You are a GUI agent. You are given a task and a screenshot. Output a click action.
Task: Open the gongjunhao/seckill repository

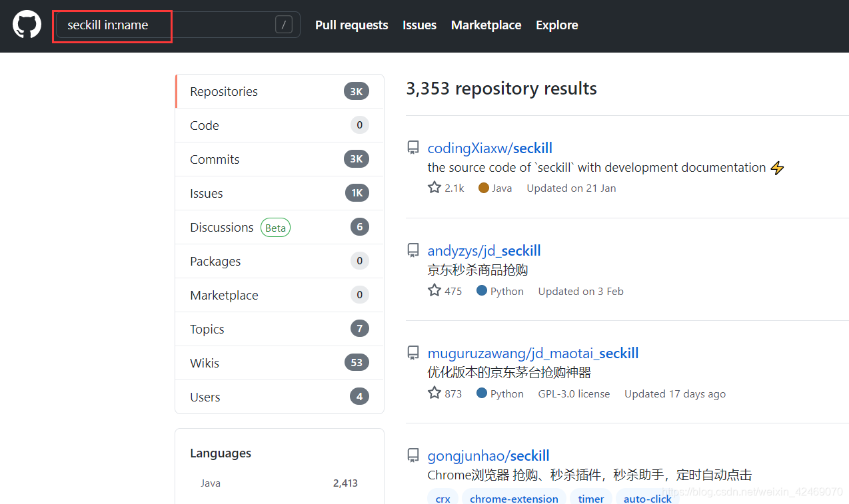488,455
